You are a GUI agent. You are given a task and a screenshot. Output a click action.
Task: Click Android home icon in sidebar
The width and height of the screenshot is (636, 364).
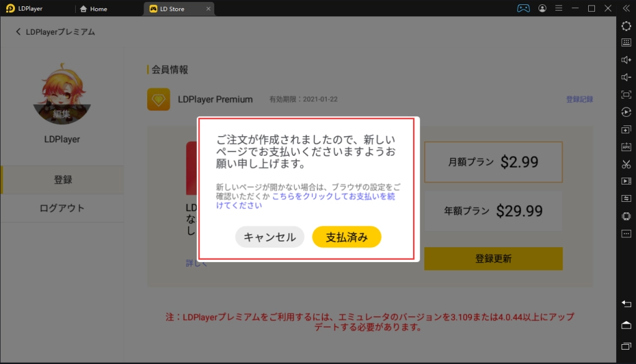[x=626, y=325]
